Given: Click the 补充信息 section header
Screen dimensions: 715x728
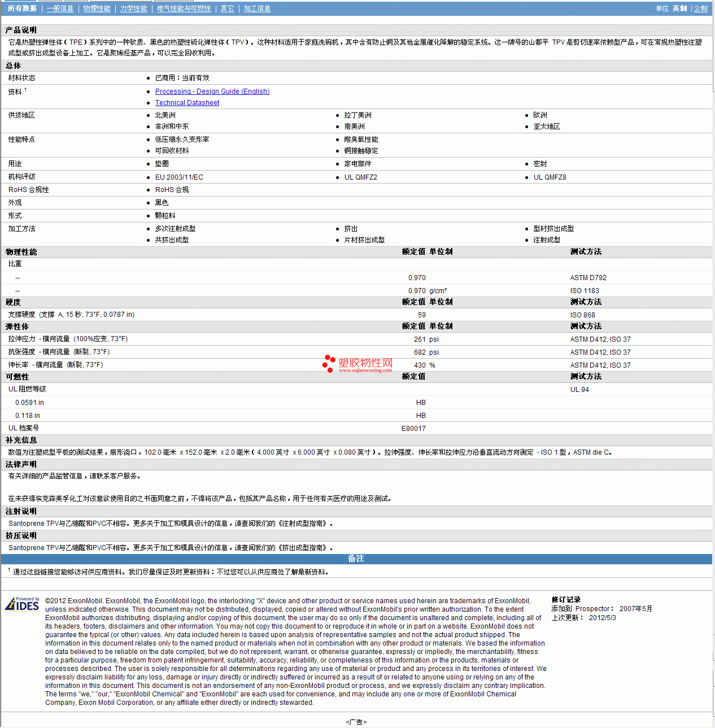Looking at the screenshot, I should coord(21,440).
